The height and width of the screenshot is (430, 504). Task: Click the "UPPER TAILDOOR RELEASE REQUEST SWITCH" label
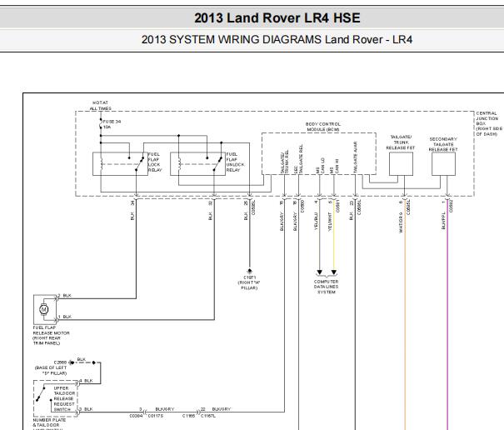64,399
